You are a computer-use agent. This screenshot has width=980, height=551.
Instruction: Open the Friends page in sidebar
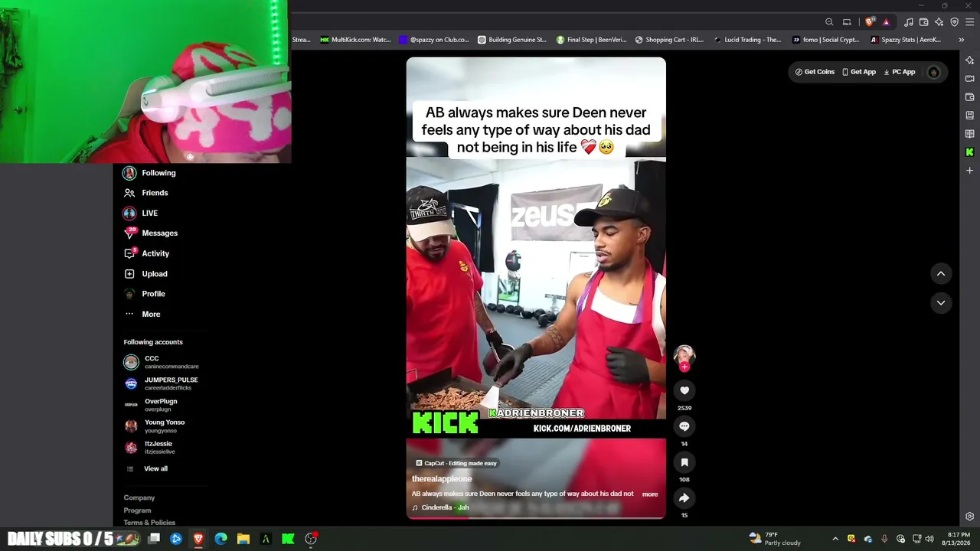145,193
